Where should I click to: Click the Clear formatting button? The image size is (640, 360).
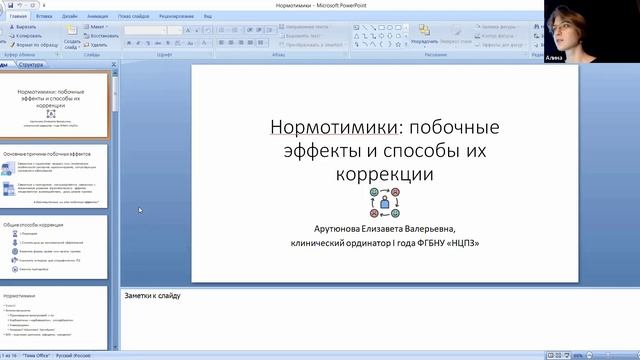coord(208,30)
